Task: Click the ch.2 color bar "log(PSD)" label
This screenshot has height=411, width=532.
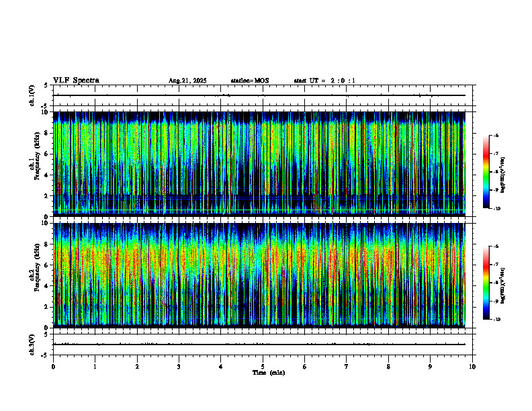Action: click(503, 286)
